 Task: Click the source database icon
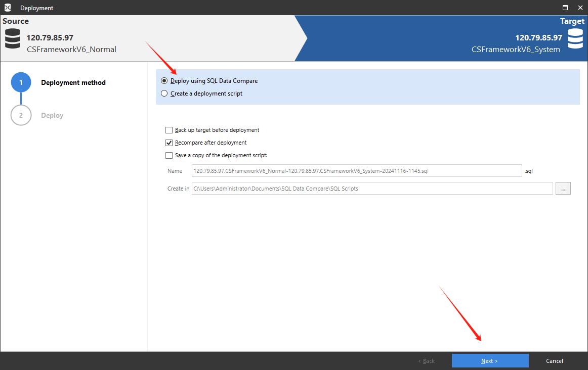tap(13, 39)
